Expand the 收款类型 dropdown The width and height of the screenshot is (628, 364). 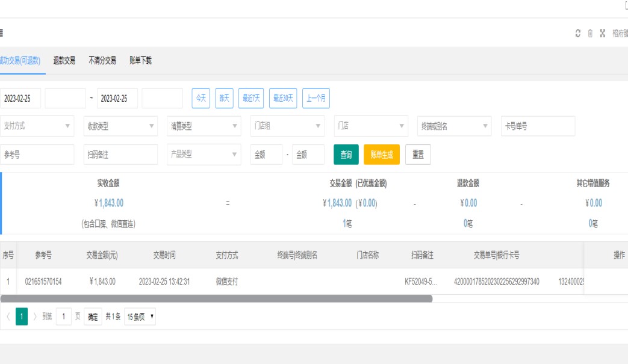coord(120,126)
